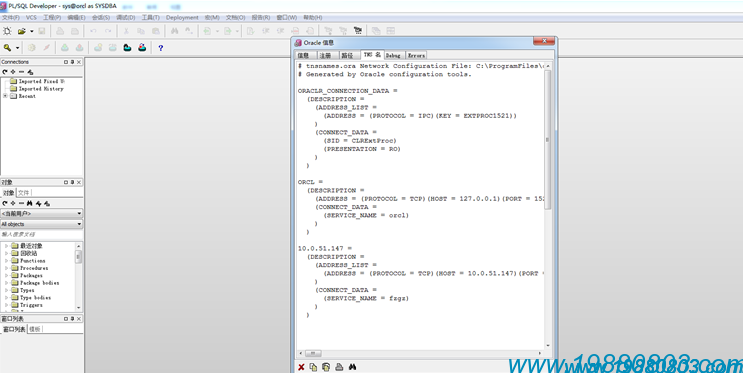Open the <当前用户> user dropdown

point(42,214)
